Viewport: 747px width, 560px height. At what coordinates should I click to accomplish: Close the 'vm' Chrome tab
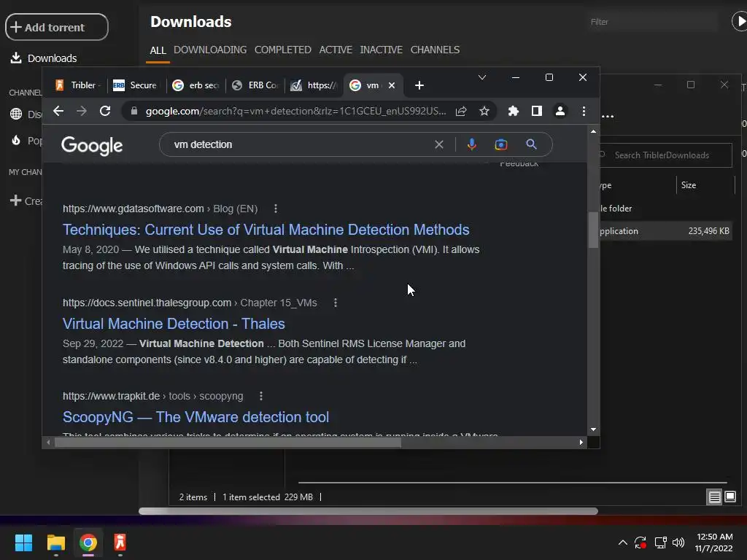tap(392, 85)
